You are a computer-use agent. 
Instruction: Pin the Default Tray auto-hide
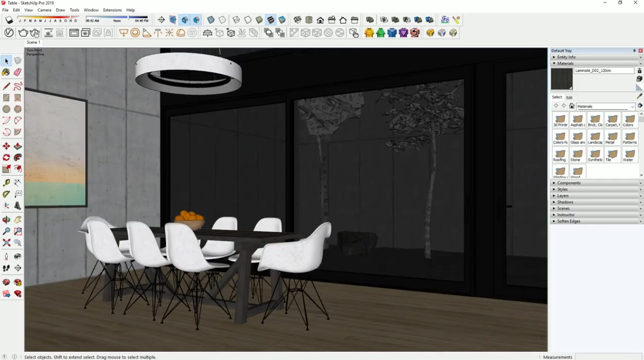tap(634, 51)
